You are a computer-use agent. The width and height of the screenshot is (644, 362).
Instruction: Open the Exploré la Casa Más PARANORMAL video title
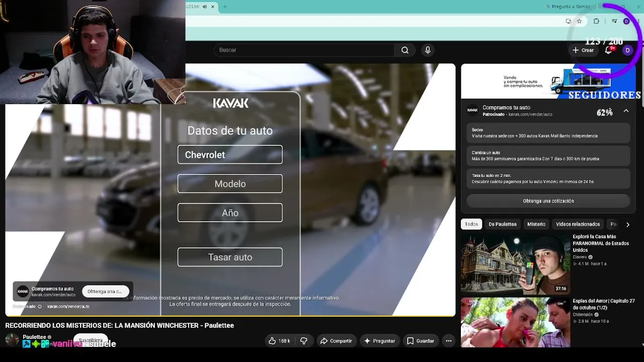(x=601, y=243)
